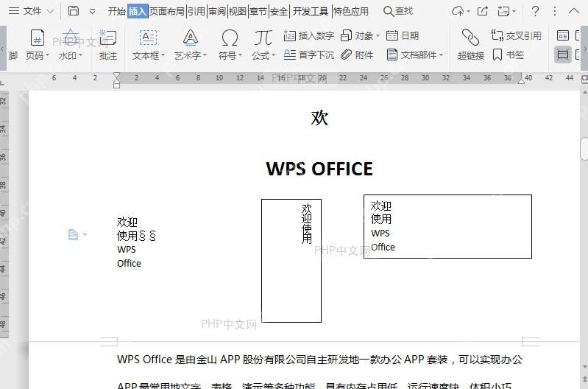588x389 pixels.
Task: Collapse the ribbon with the up chevron
Action: tap(574, 11)
